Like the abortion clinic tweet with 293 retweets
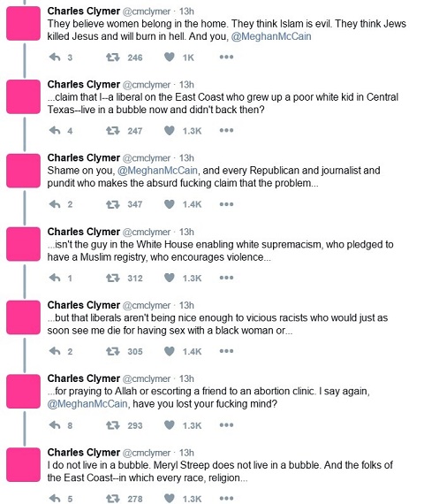 pos(170,425)
